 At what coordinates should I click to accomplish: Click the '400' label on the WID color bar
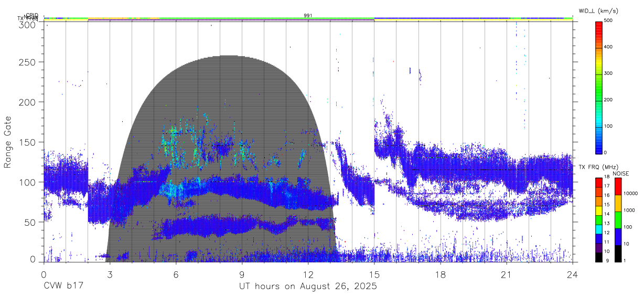[609, 47]
